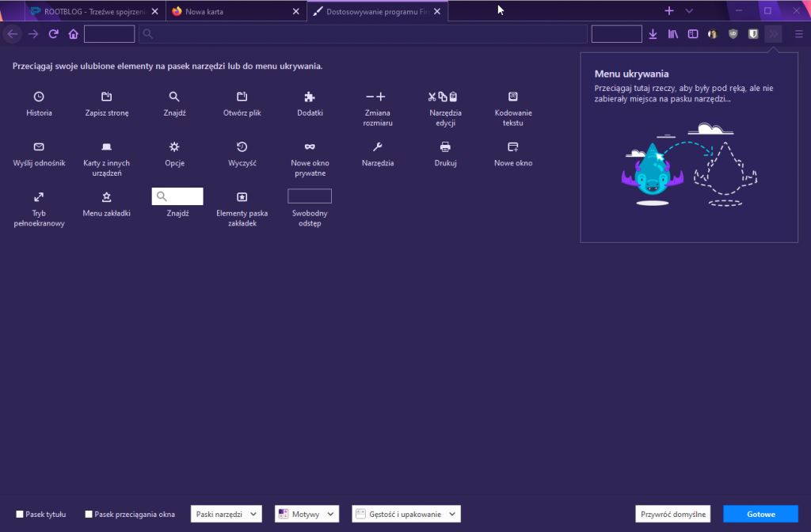The image size is (811, 532).
Task: Open the Motywy themes dropdown
Action: coord(307,514)
